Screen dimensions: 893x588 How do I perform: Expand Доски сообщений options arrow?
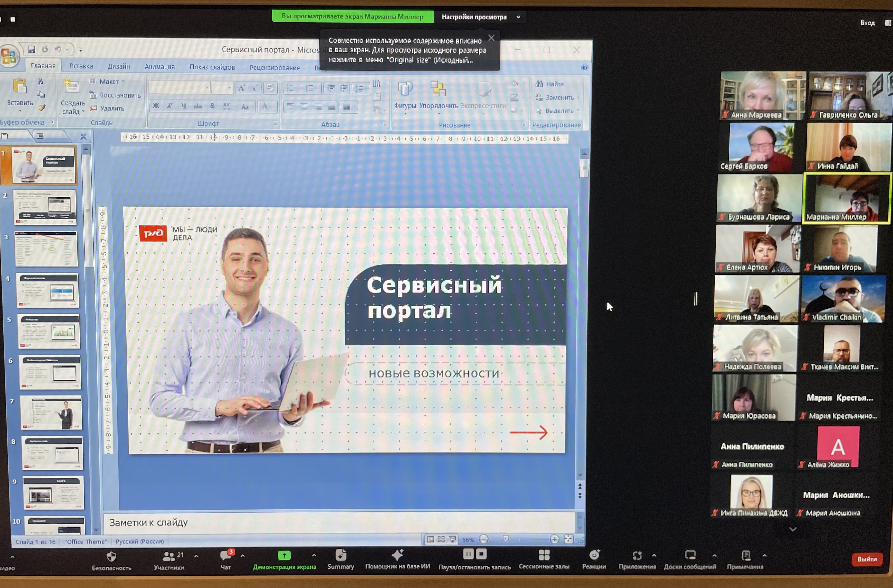pos(714,556)
